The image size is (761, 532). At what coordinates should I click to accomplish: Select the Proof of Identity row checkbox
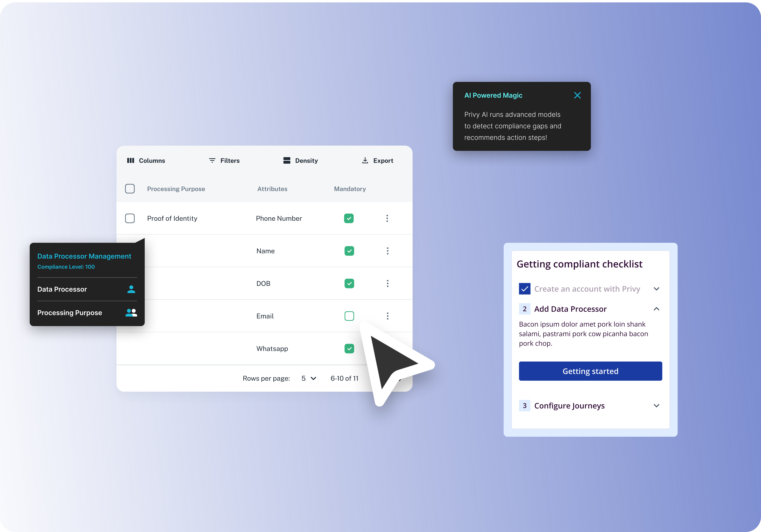click(130, 218)
